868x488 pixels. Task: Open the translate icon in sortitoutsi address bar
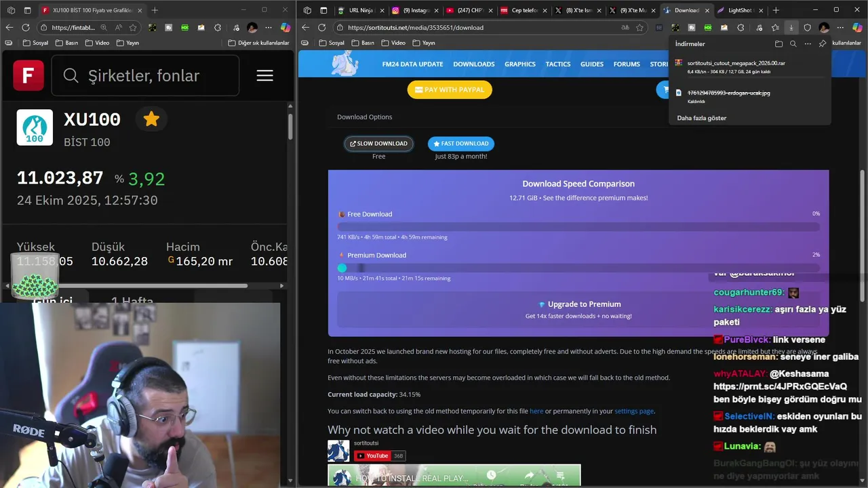(625, 28)
